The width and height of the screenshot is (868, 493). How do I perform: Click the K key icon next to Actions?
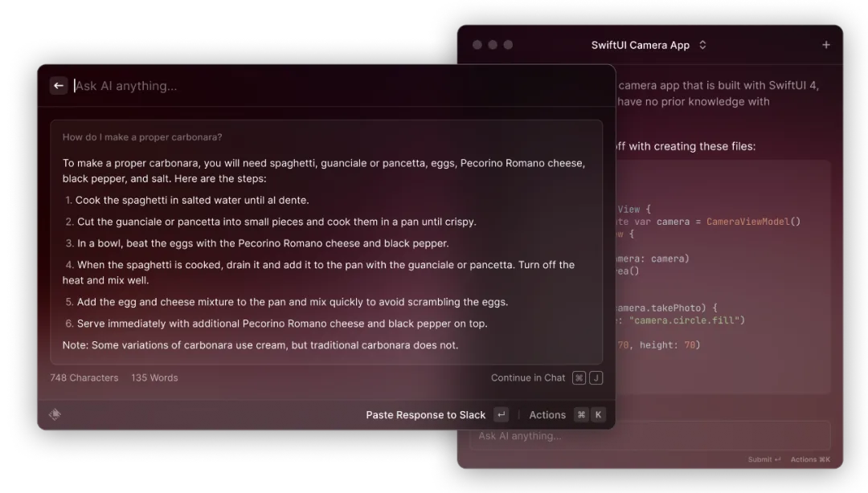(x=599, y=415)
